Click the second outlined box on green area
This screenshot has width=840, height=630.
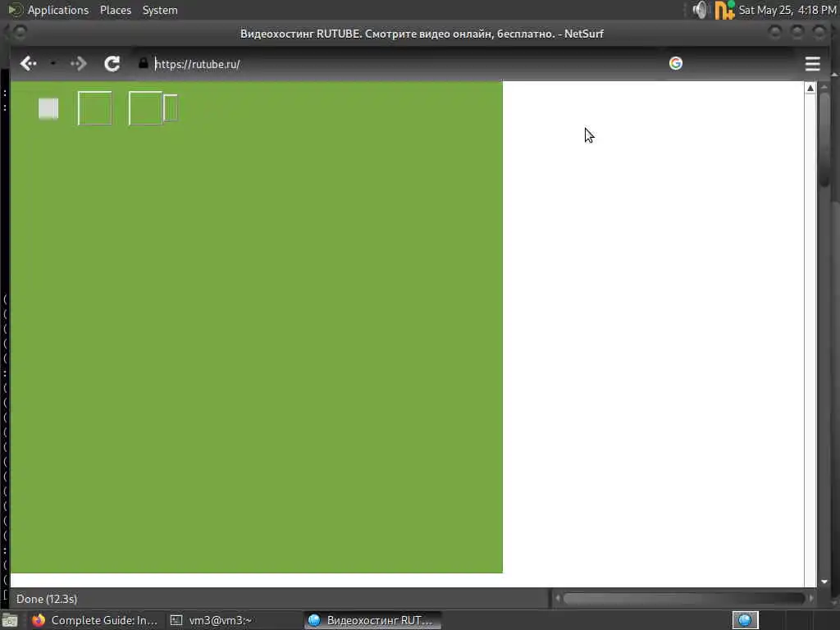[x=145, y=108]
